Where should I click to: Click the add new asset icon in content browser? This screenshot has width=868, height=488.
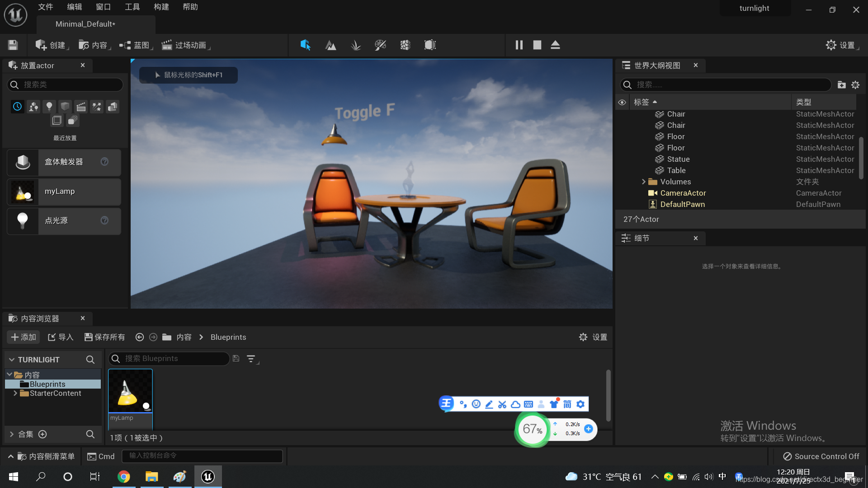coord(23,337)
